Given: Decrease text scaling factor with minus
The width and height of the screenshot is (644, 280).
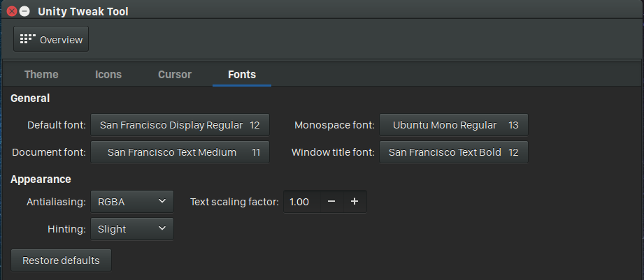Looking at the screenshot, I should click(332, 202).
